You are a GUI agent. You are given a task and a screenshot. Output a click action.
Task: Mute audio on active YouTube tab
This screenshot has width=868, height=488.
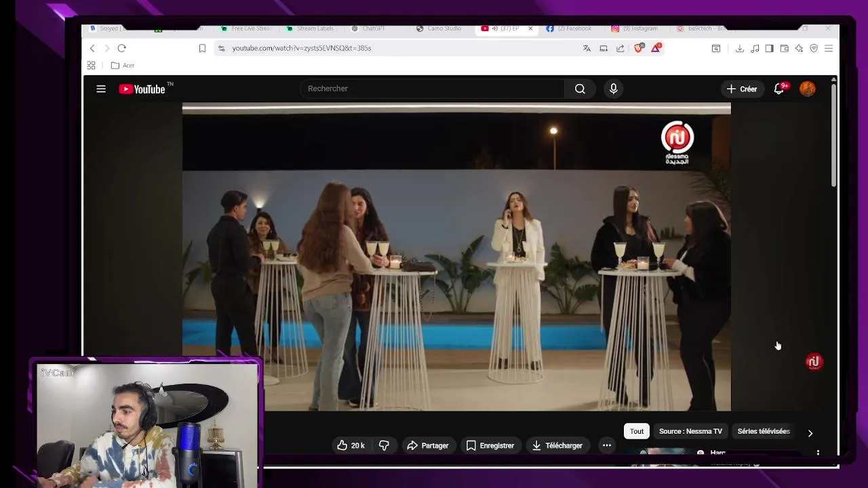tap(494, 28)
